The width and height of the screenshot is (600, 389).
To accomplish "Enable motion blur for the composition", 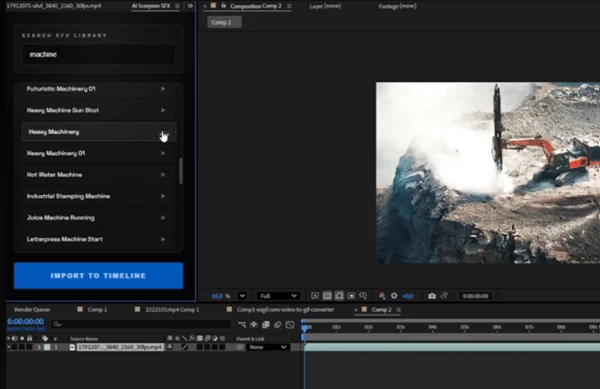I will click(x=277, y=325).
